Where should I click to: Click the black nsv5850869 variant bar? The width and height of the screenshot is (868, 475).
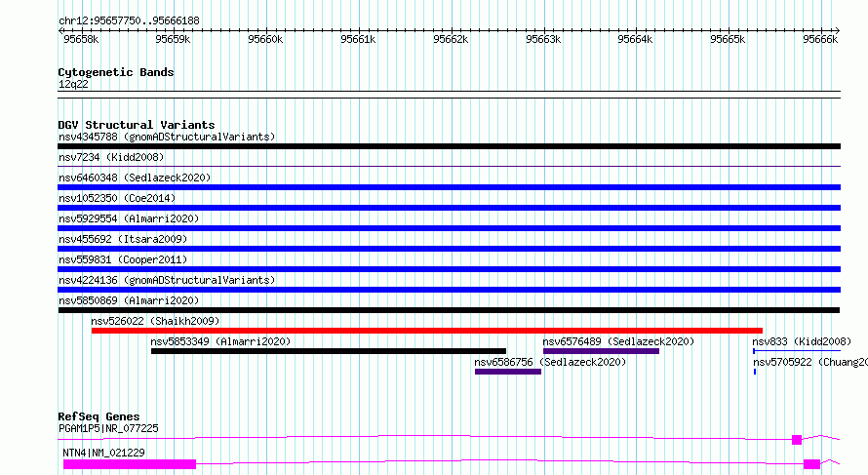pyautogui.click(x=449, y=310)
